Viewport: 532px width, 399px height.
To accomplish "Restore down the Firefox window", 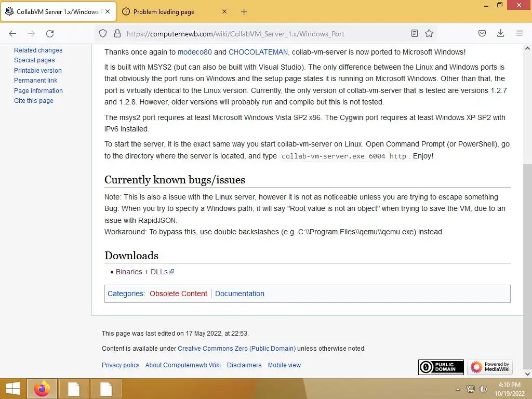I will 500,5.
